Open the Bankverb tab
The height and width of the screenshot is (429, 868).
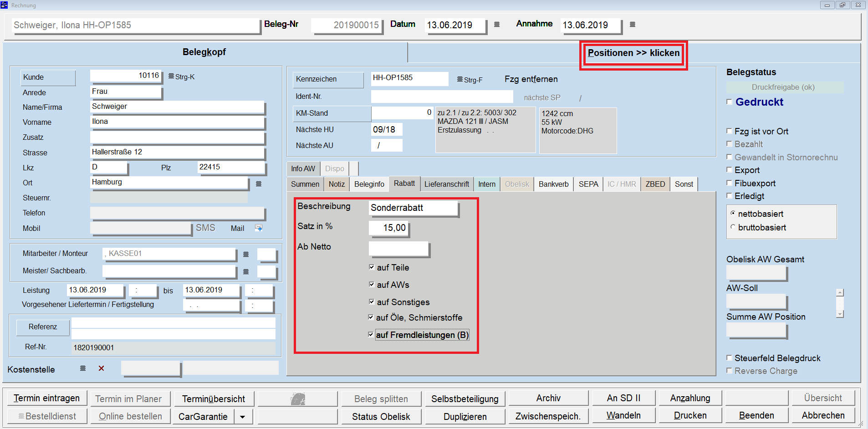(554, 184)
